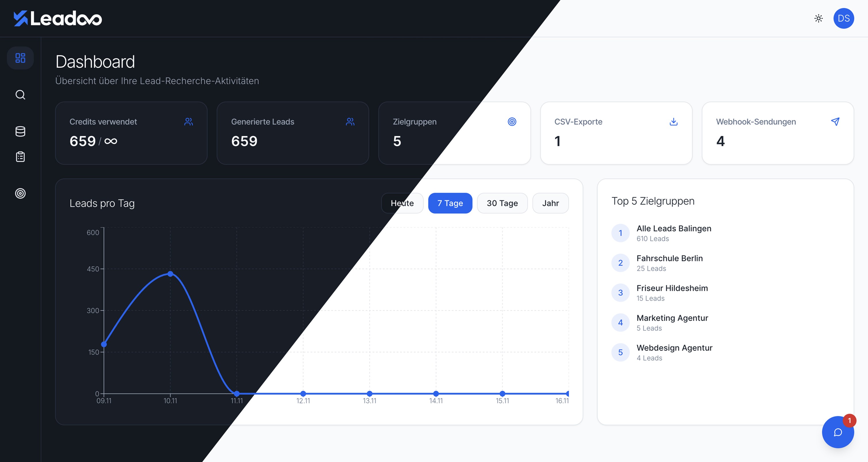Open the target icon in sidebar
The height and width of the screenshot is (462, 868).
pyautogui.click(x=20, y=193)
